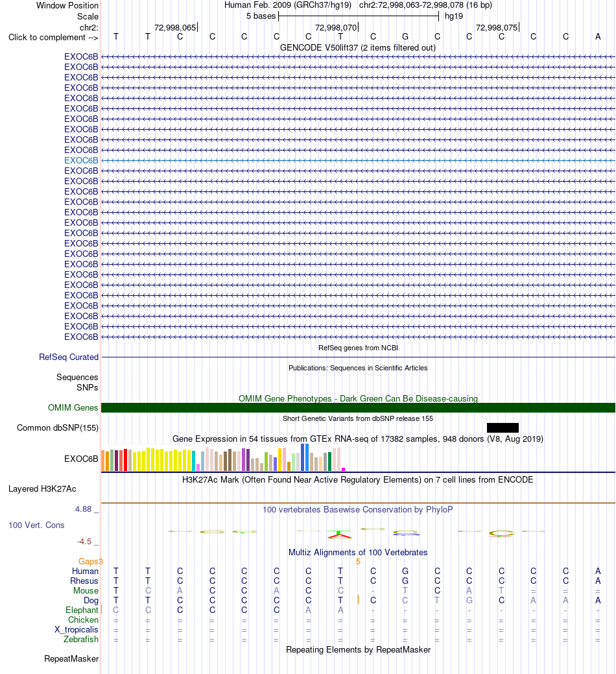The image size is (616, 674).
Task: Click the red negative peak in PhyloP track
Action: 339,536
